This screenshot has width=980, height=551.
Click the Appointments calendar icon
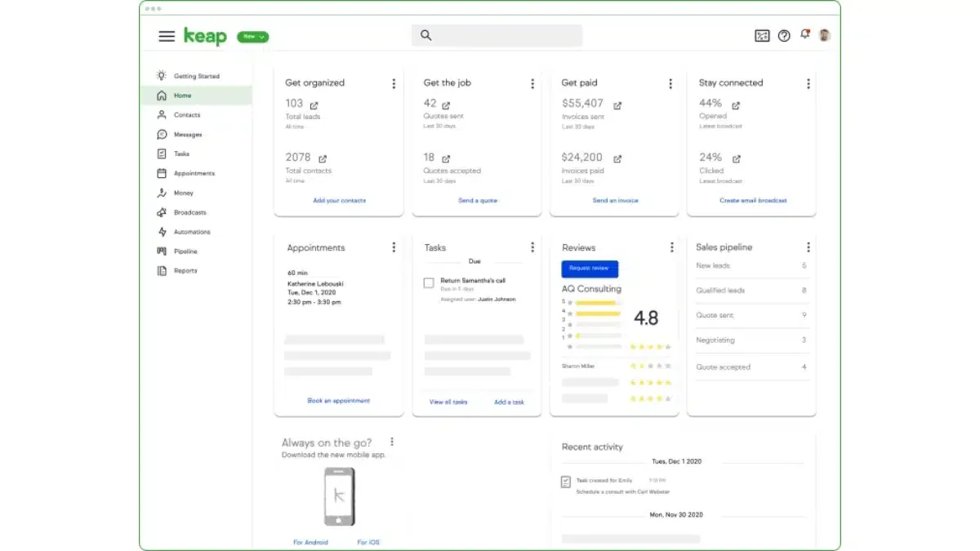(162, 173)
